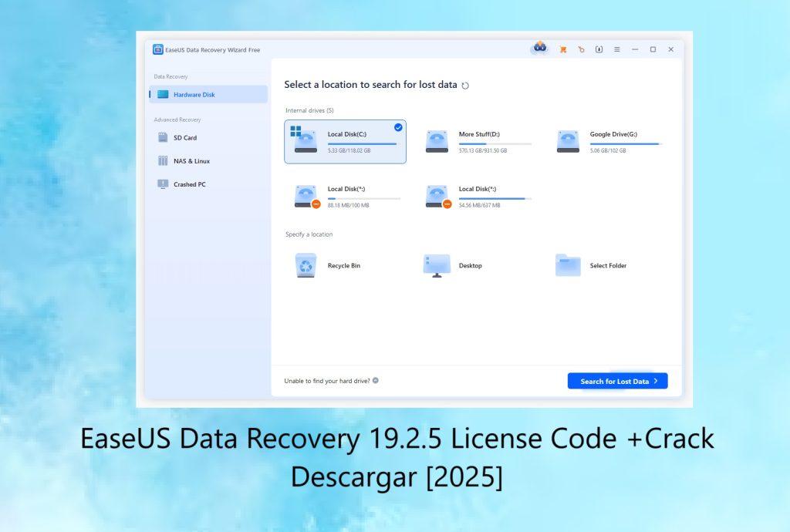Select the More Stuff (D:) drive

[477, 141]
